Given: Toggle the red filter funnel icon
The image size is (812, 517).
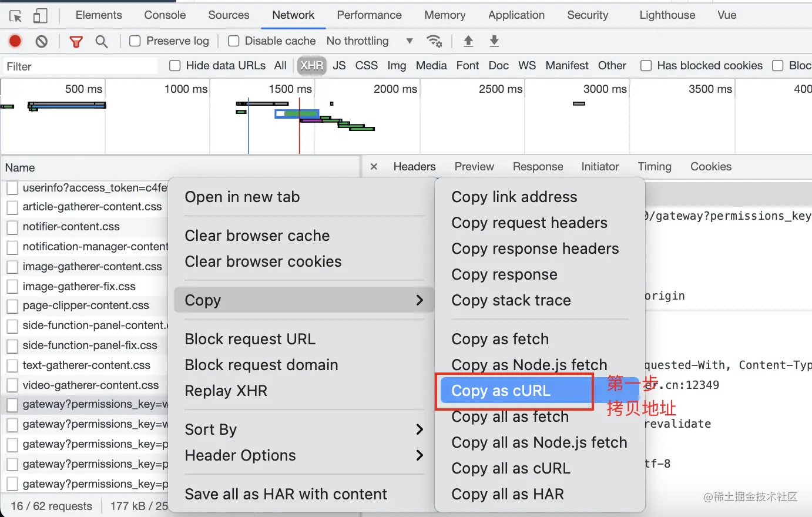Looking at the screenshot, I should (x=76, y=41).
